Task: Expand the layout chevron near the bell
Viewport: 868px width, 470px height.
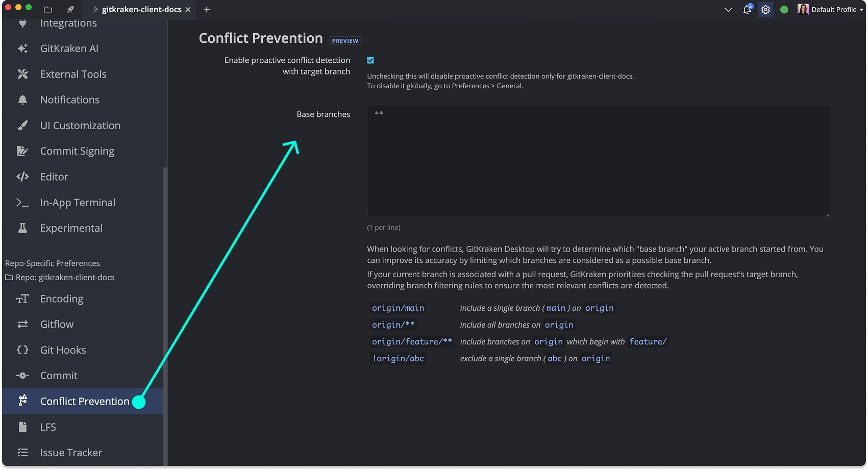Action: [x=728, y=9]
